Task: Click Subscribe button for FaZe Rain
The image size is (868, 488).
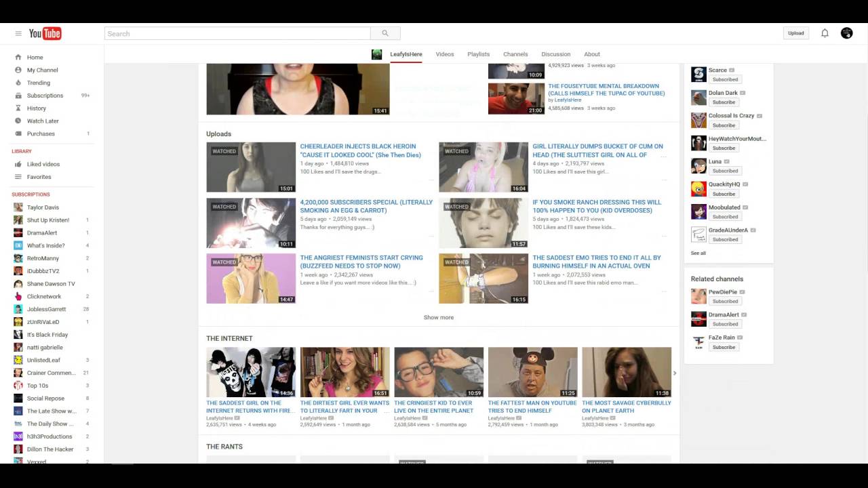Action: 724,347
